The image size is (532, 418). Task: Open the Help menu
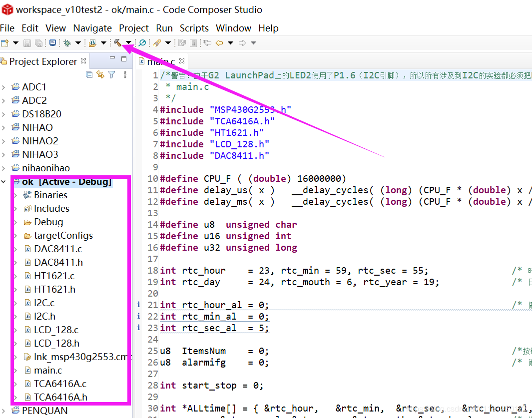268,28
